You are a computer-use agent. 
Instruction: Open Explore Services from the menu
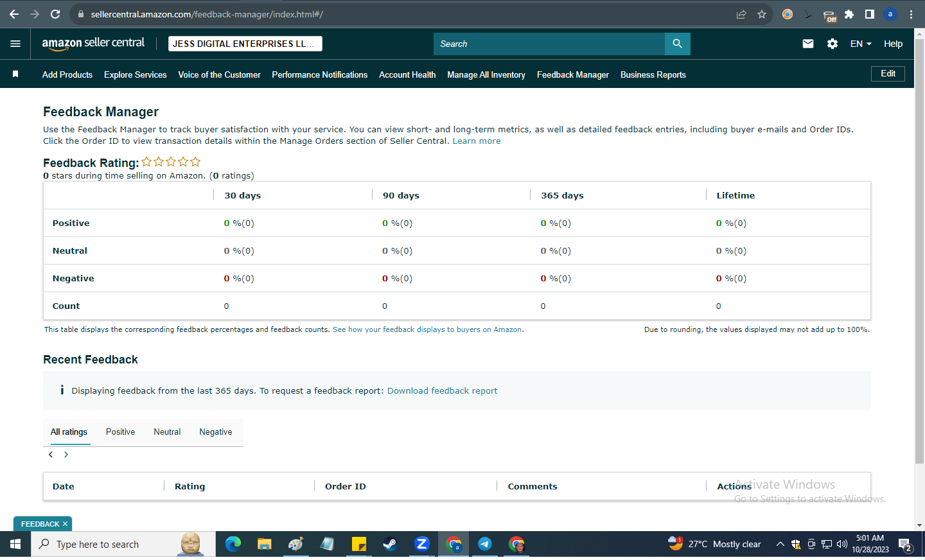136,75
